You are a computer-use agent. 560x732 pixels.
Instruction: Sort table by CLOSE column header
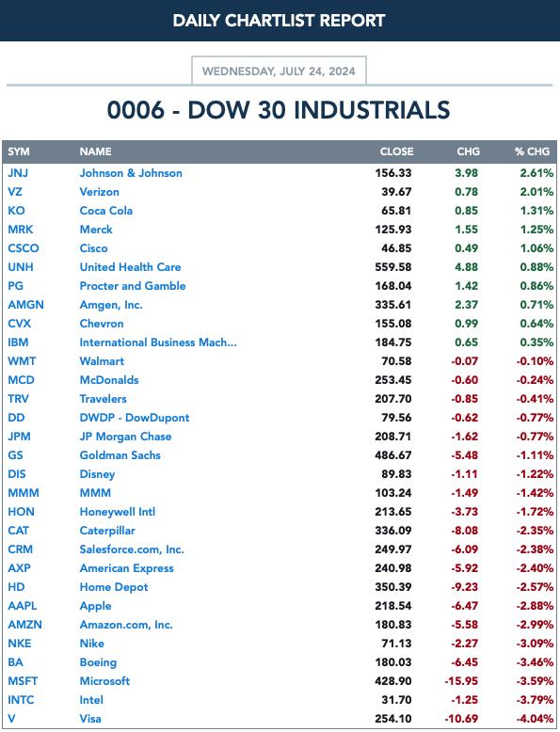pyautogui.click(x=396, y=151)
